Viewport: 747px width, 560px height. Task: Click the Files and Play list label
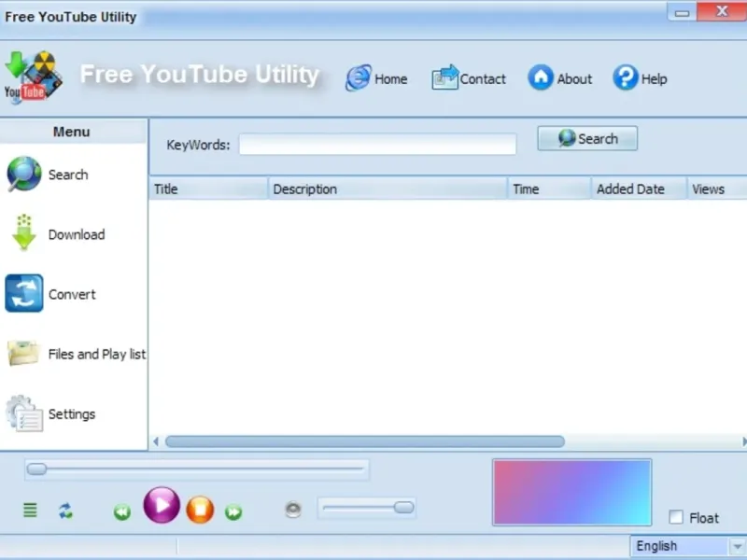click(97, 355)
